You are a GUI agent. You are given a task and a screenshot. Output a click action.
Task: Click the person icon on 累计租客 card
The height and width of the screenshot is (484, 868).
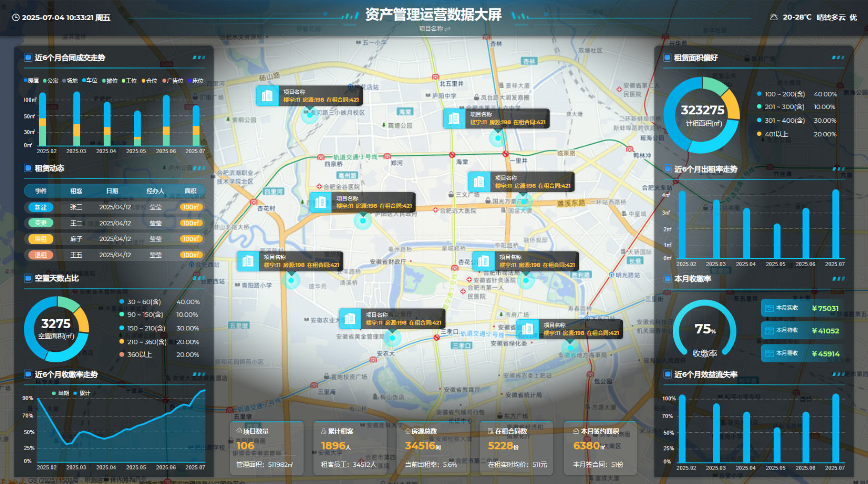tap(324, 431)
